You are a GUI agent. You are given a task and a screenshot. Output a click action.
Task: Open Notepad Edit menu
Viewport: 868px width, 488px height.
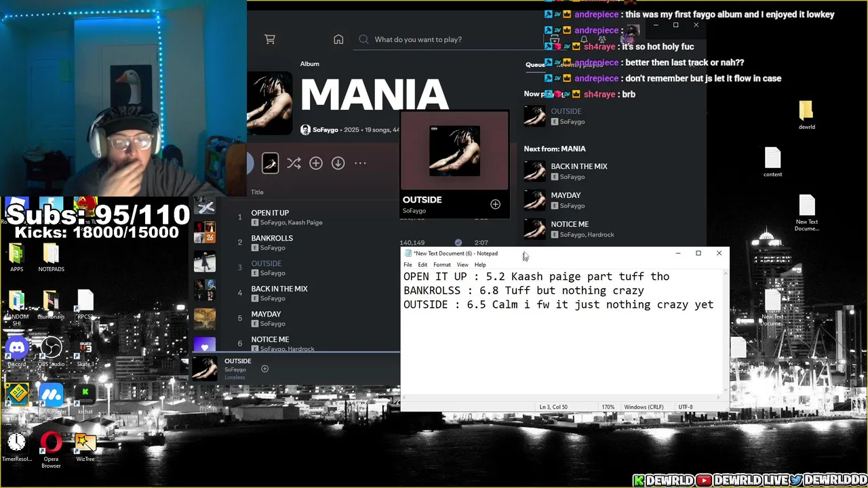(422, 264)
